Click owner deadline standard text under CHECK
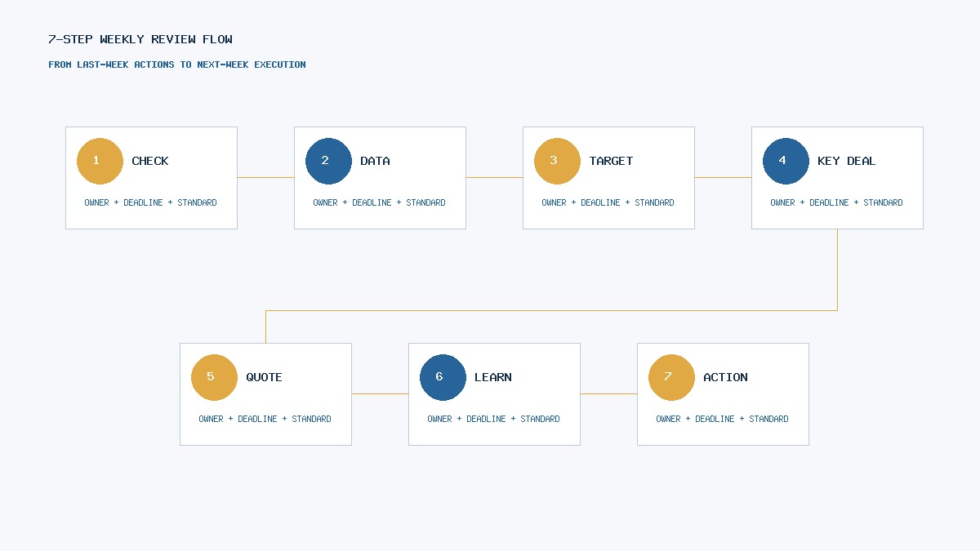This screenshot has height=551, width=980. 151,202
